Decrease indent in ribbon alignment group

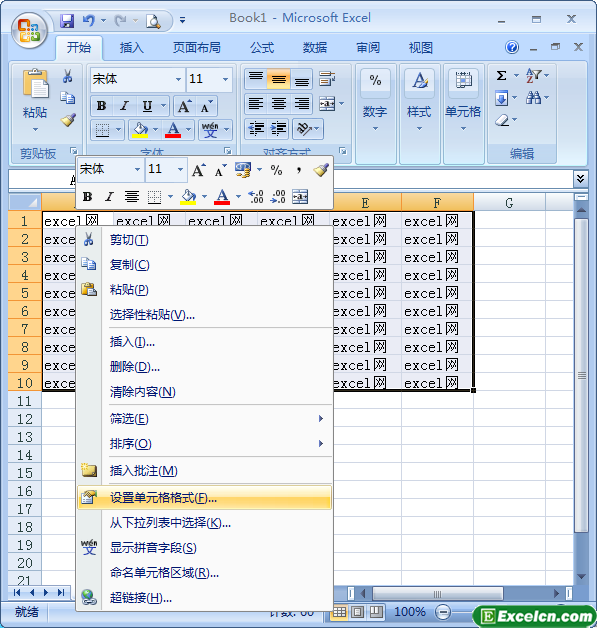click(256, 129)
